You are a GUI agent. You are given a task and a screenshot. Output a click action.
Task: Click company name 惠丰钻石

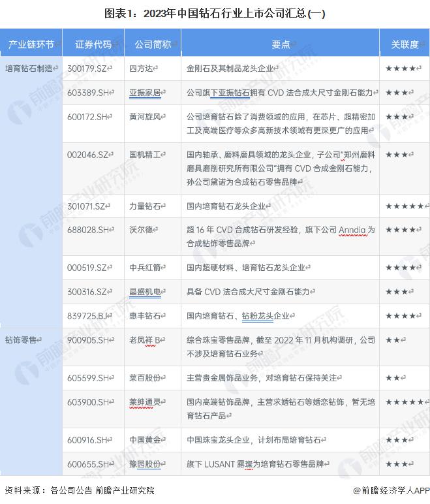tap(145, 315)
